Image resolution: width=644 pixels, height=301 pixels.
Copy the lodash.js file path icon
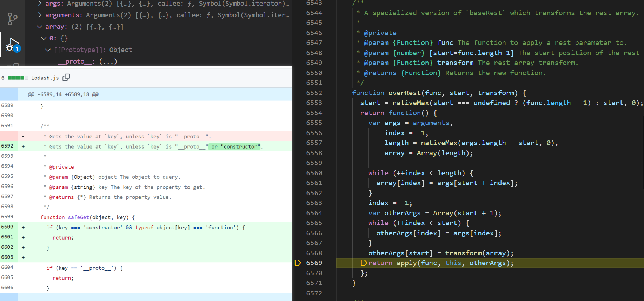(66, 77)
